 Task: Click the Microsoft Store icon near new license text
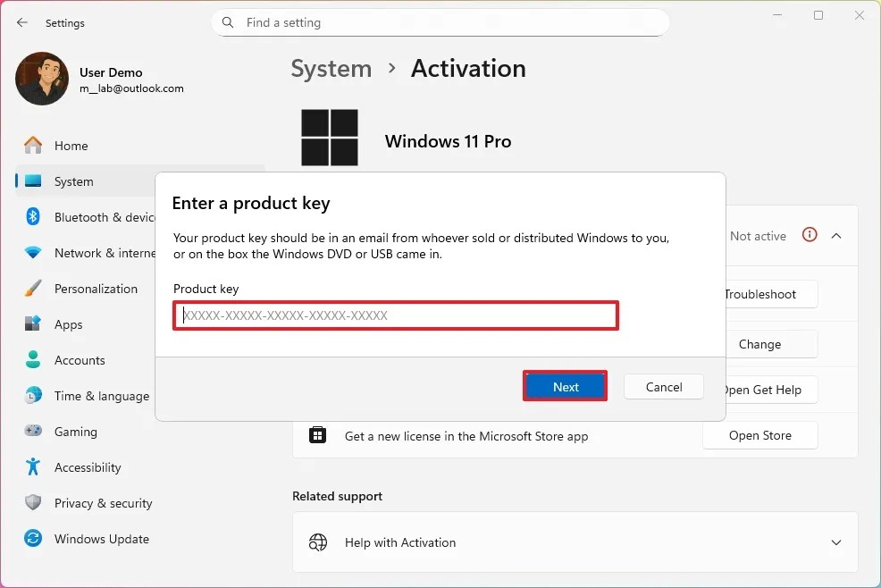[x=318, y=435]
